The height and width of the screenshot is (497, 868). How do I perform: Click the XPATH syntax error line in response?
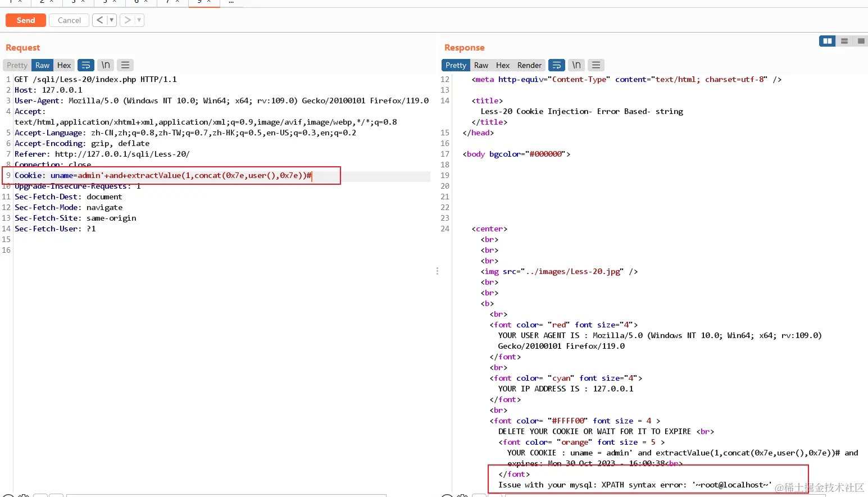click(635, 485)
